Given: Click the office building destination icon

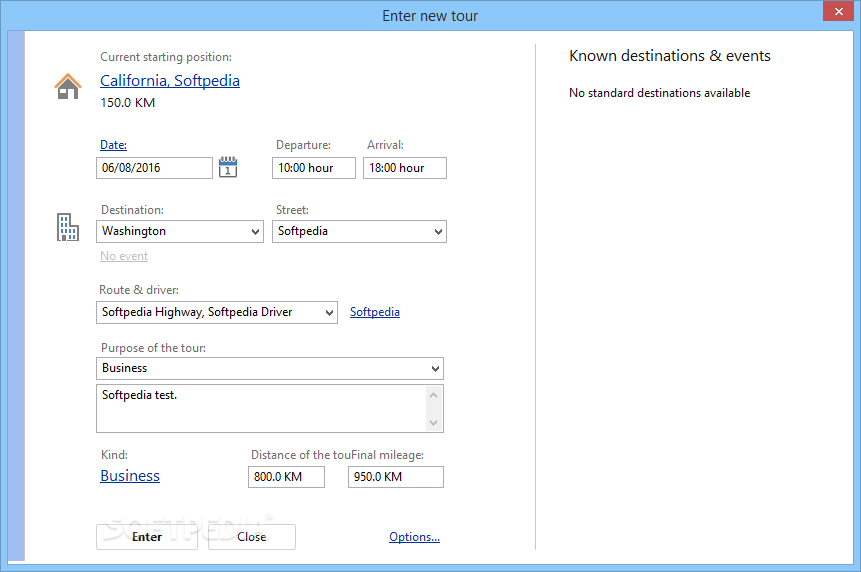Looking at the screenshot, I should tap(68, 227).
